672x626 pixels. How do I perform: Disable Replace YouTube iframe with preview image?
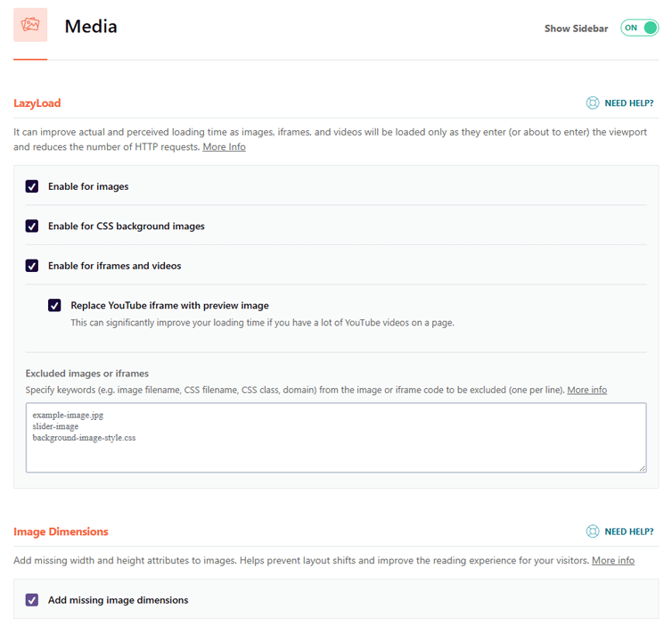click(54, 305)
